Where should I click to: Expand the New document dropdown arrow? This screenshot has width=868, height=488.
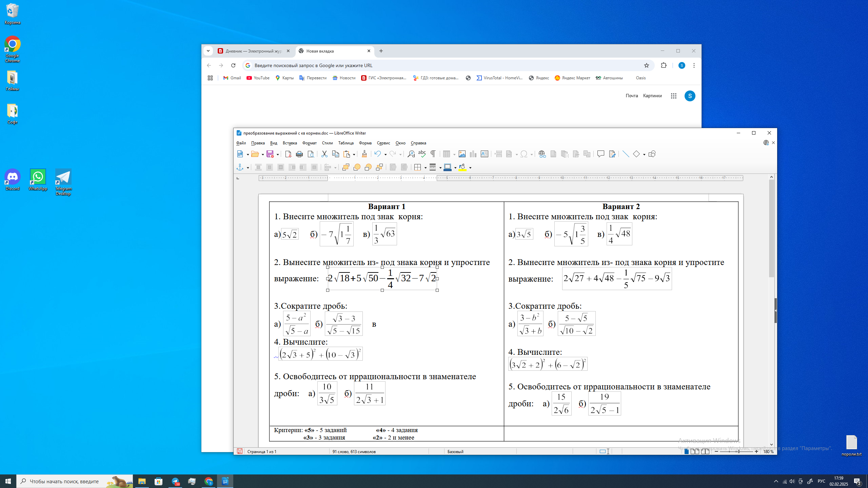[248, 155]
